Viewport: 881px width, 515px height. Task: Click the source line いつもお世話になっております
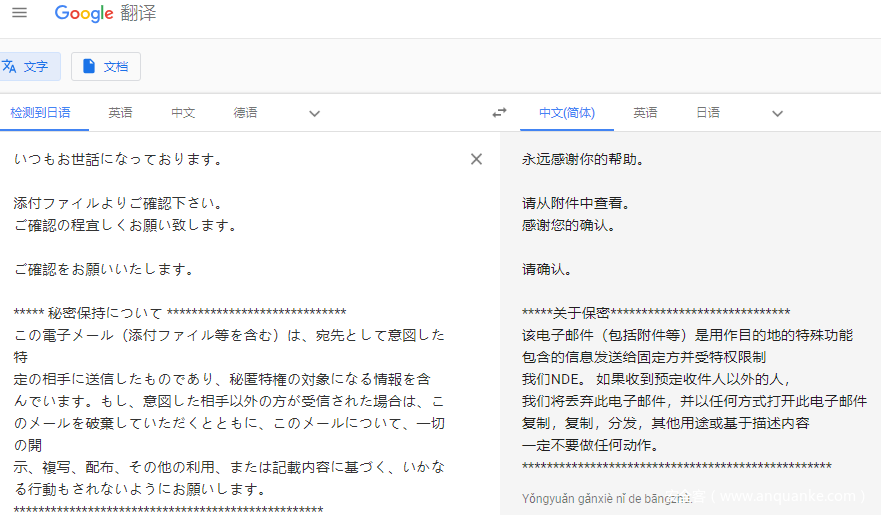(117, 159)
